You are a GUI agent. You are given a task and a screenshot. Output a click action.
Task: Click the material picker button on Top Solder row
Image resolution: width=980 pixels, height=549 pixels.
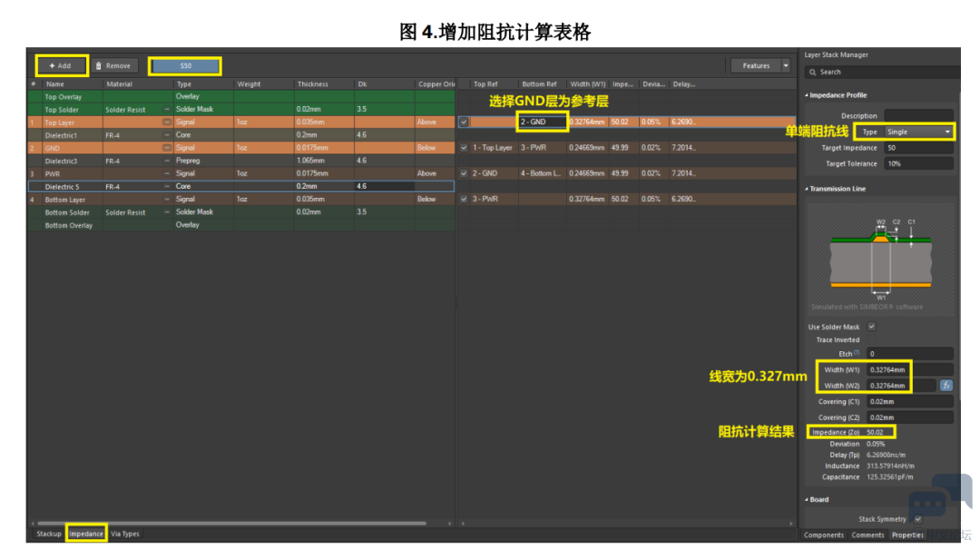pos(167,110)
